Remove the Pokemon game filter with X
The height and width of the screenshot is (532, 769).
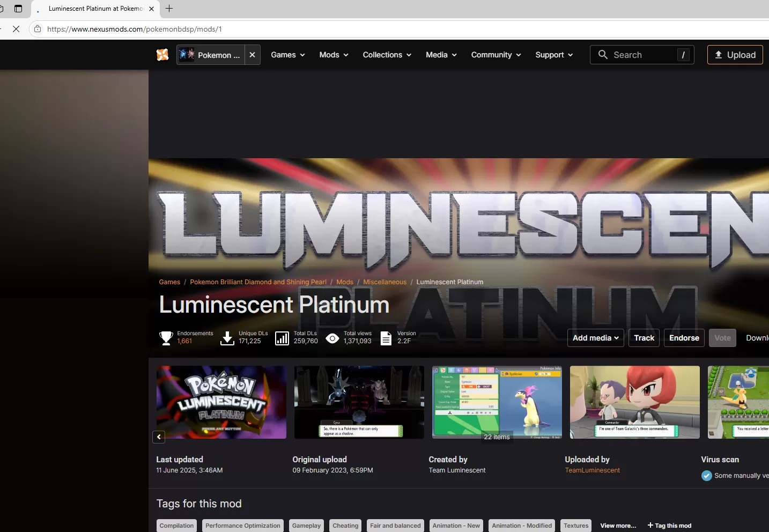pyautogui.click(x=252, y=55)
